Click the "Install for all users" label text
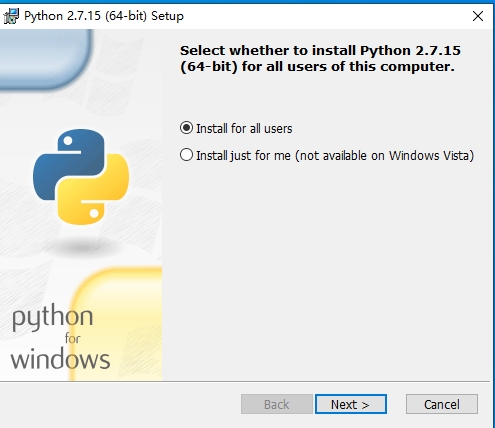 tap(244, 129)
